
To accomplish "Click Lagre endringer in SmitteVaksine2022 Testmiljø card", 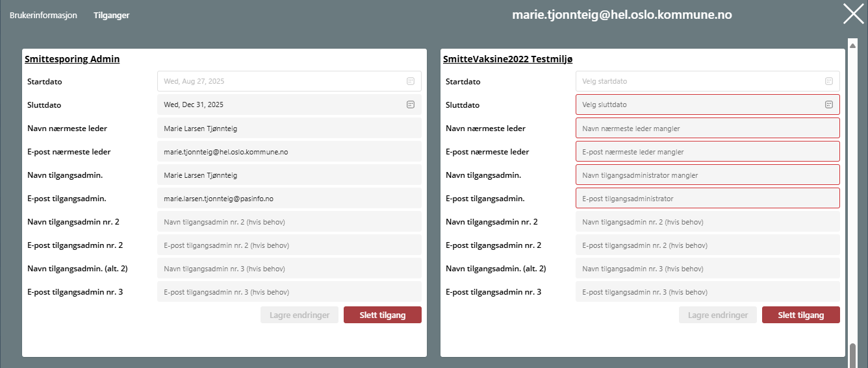I will pyautogui.click(x=718, y=315).
